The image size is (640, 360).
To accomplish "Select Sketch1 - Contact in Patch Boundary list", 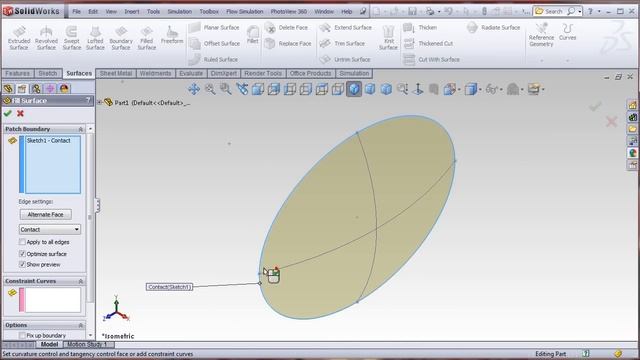I will 49,140.
